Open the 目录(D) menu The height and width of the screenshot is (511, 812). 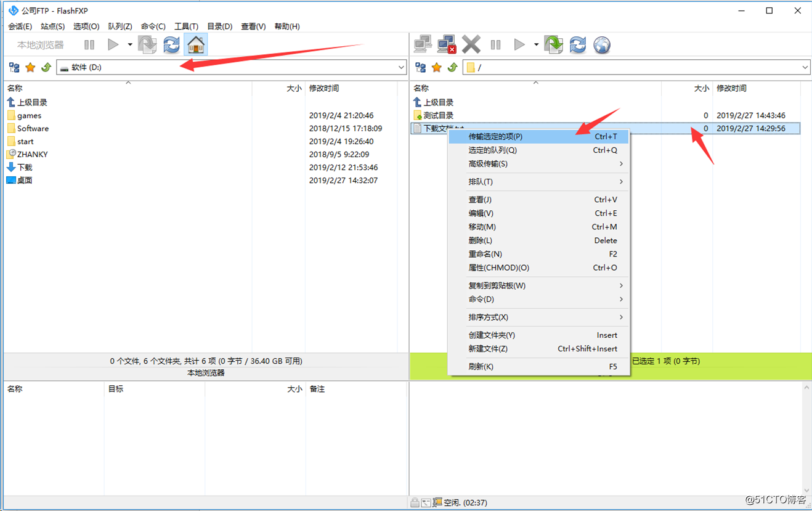coord(219,27)
